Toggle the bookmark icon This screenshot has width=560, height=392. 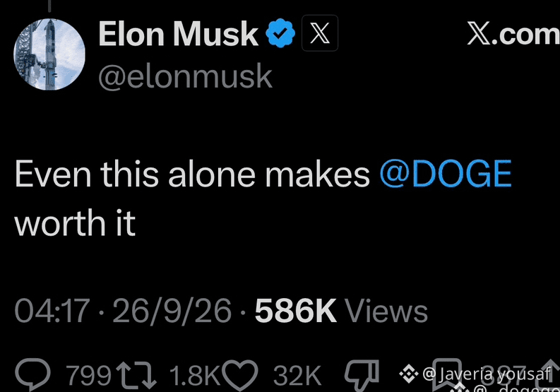point(447,374)
